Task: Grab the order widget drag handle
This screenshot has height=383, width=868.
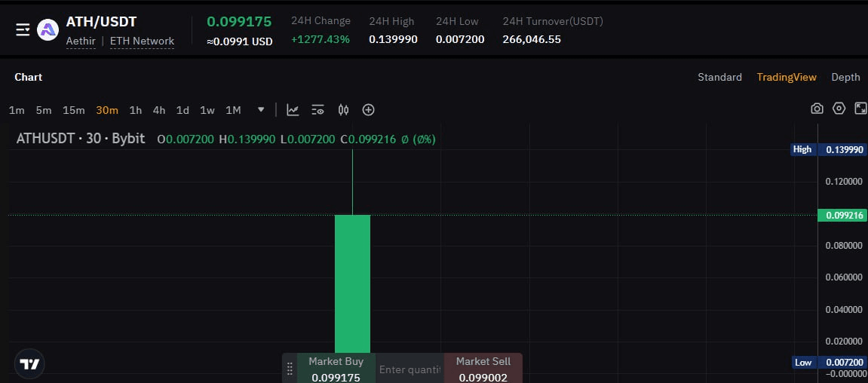Action: 290,369
